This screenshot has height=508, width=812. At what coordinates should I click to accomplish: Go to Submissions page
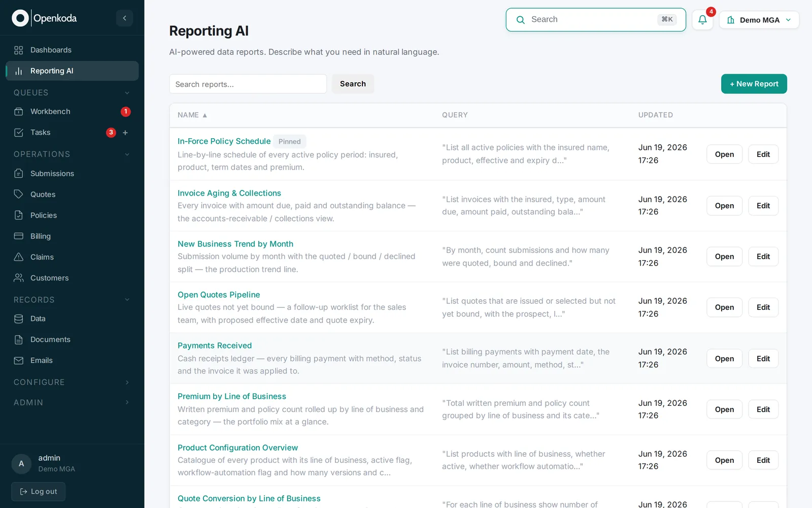pyautogui.click(x=72, y=173)
